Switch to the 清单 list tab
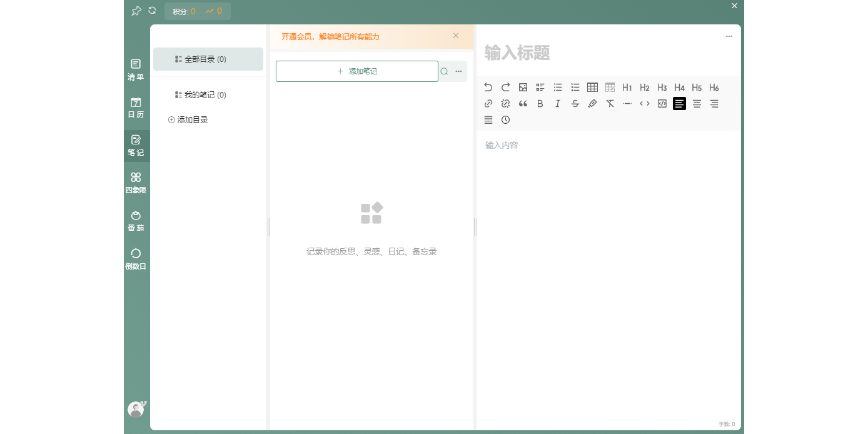 point(136,69)
